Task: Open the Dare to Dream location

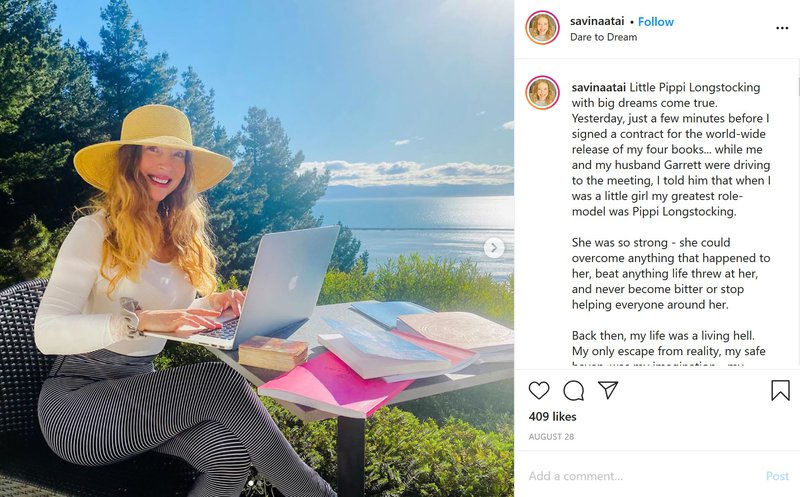Action: pyautogui.click(x=604, y=37)
